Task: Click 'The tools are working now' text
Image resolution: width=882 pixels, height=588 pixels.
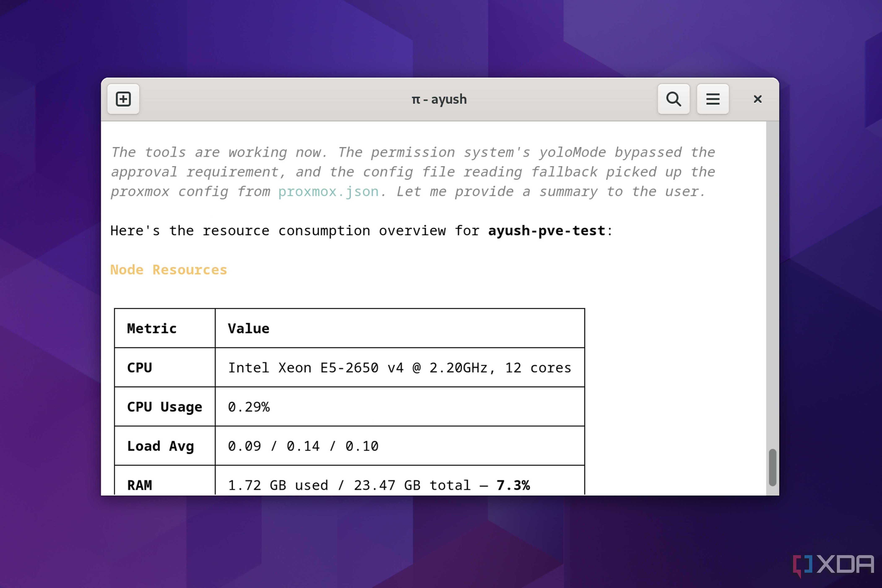Action: coord(219,152)
